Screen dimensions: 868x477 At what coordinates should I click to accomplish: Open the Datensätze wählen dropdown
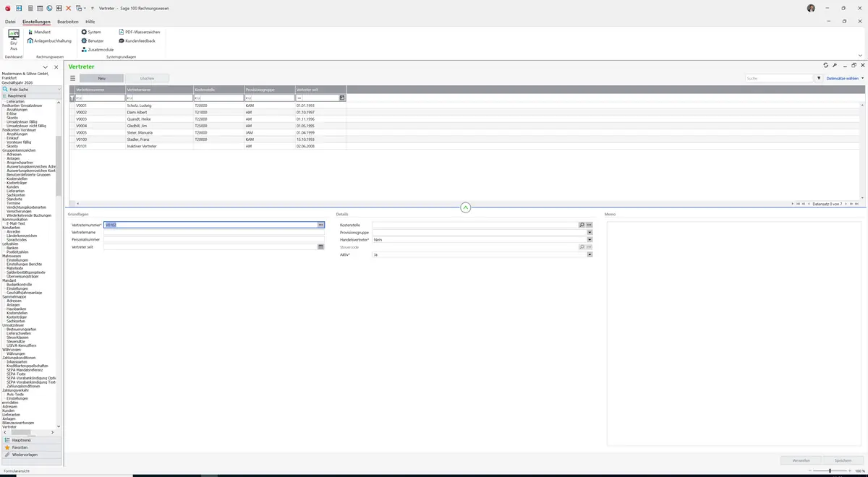845,78
